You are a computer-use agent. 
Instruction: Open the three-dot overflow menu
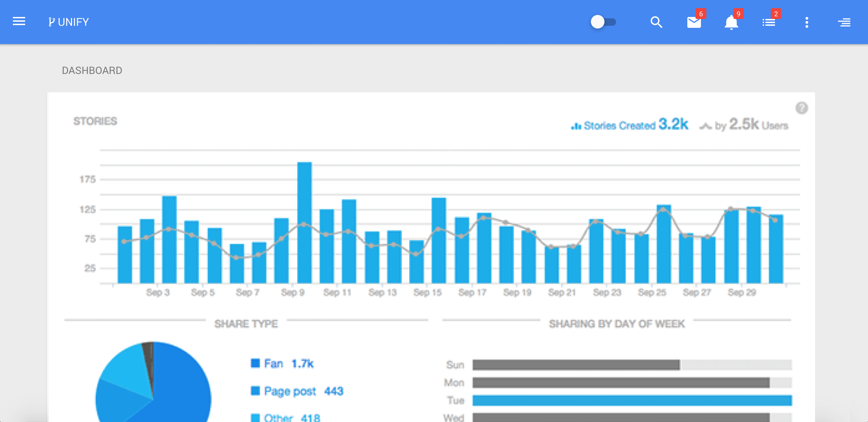[x=807, y=22]
